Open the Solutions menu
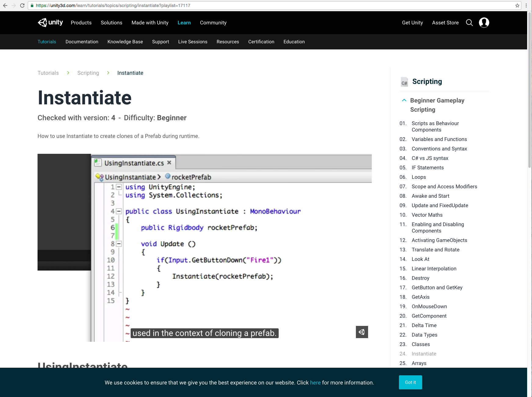This screenshot has width=532, height=397. click(x=111, y=23)
